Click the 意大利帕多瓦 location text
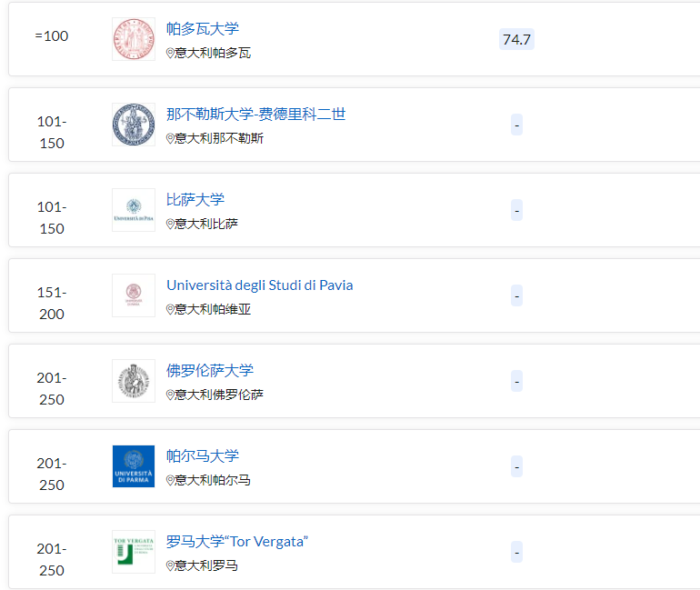 213,53
